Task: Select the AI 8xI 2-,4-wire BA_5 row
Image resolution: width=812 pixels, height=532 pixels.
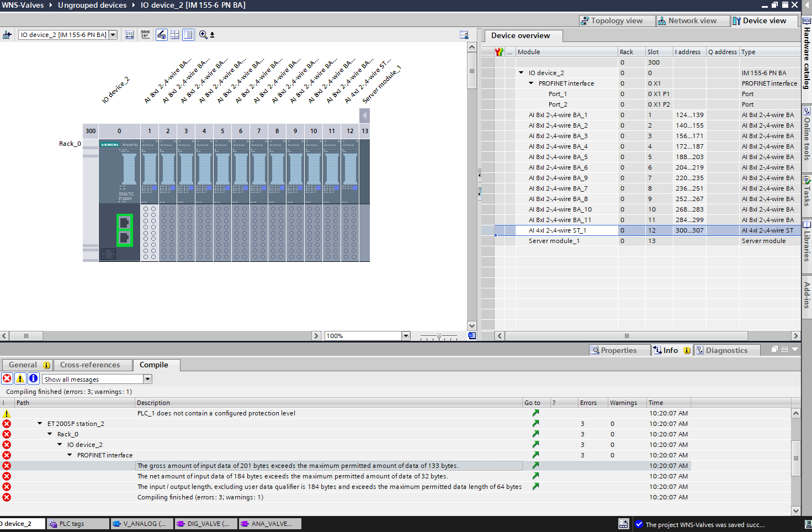Action: click(x=558, y=157)
